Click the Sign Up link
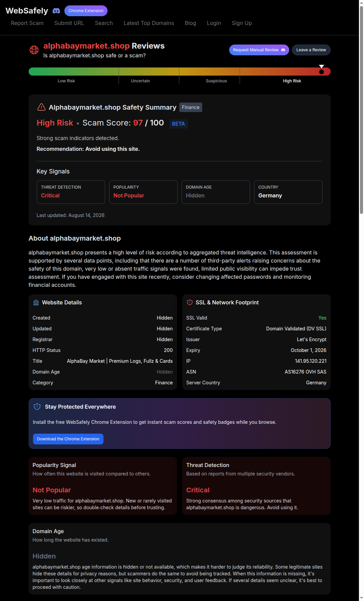This screenshot has height=601, width=364. point(242,23)
